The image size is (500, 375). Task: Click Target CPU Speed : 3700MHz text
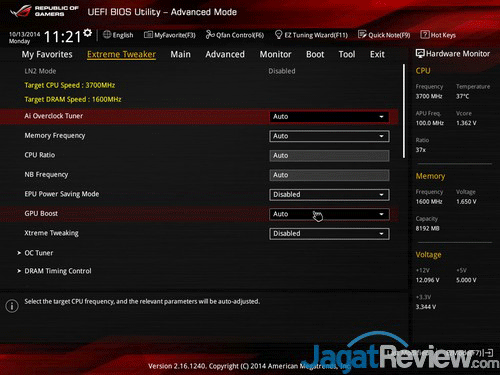pyautogui.click(x=70, y=85)
